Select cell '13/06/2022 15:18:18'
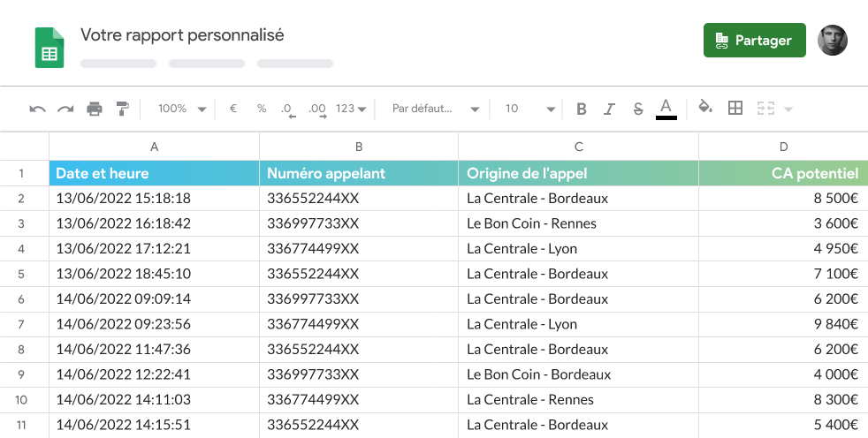Viewport: 868px width, 438px height. 154,198
